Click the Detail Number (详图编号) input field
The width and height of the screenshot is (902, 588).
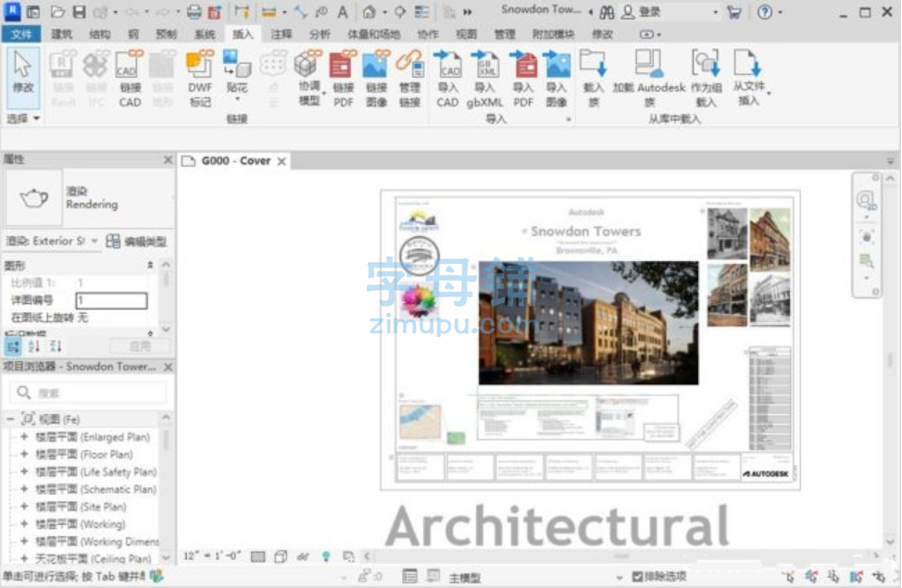(111, 300)
